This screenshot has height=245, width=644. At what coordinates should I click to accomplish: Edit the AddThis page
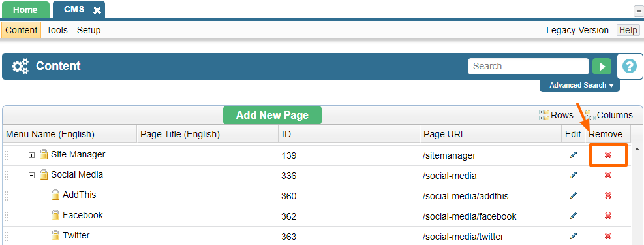[574, 195]
